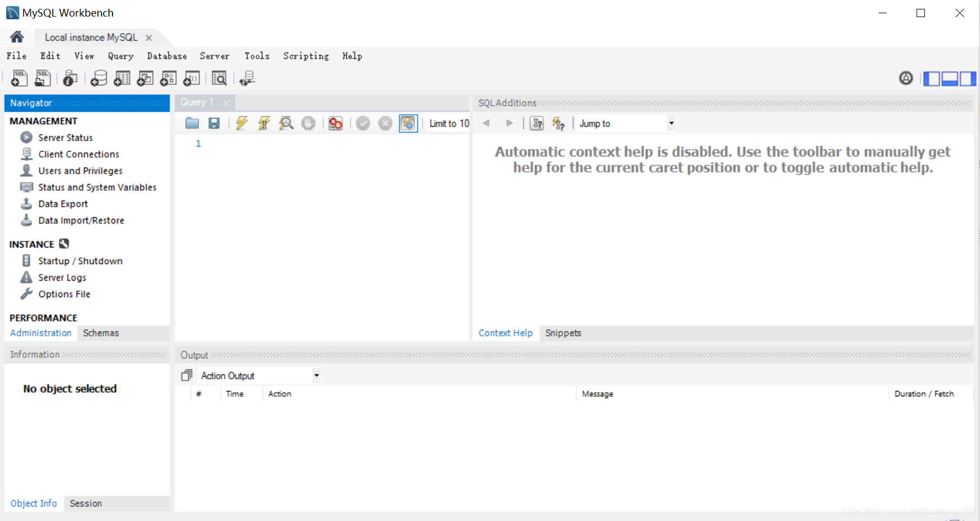Open Status and System Variables
The width and height of the screenshot is (980, 521).
98,187
